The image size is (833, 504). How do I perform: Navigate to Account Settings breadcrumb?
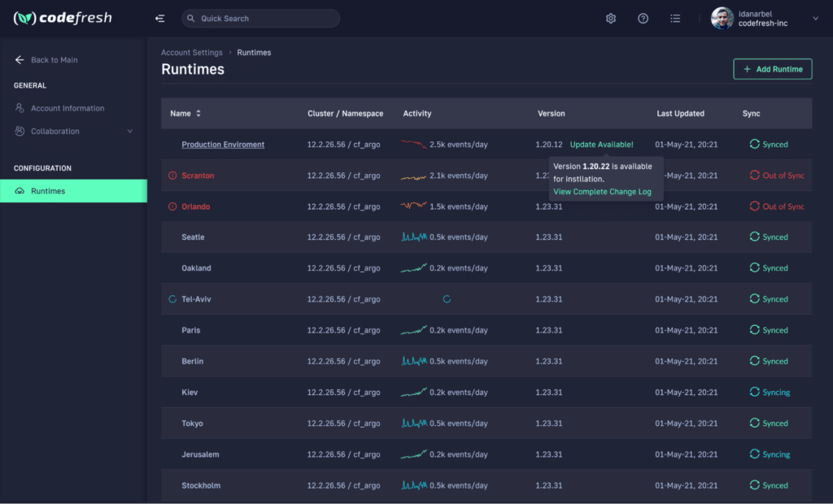click(191, 53)
